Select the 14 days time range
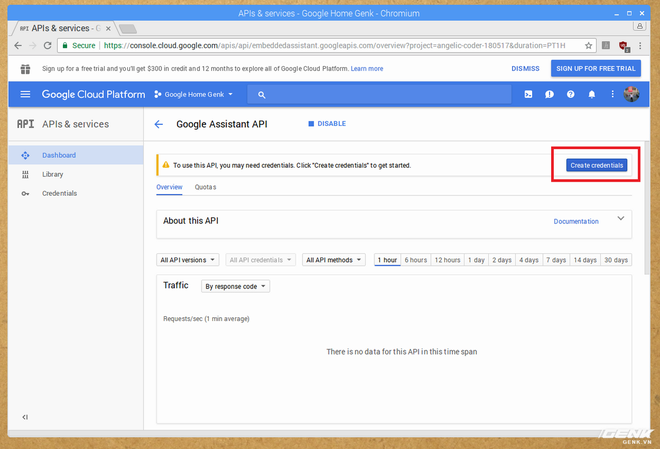Screen dimensions: 660x449 (x=585, y=260)
